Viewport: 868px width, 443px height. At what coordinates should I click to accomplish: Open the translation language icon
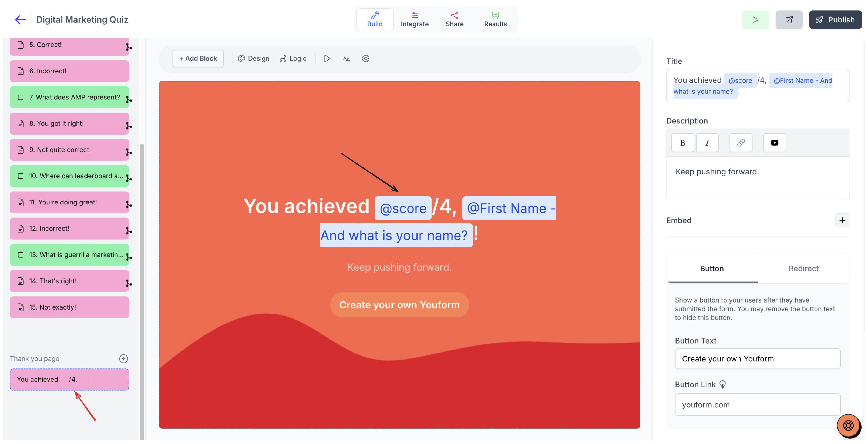coord(346,58)
